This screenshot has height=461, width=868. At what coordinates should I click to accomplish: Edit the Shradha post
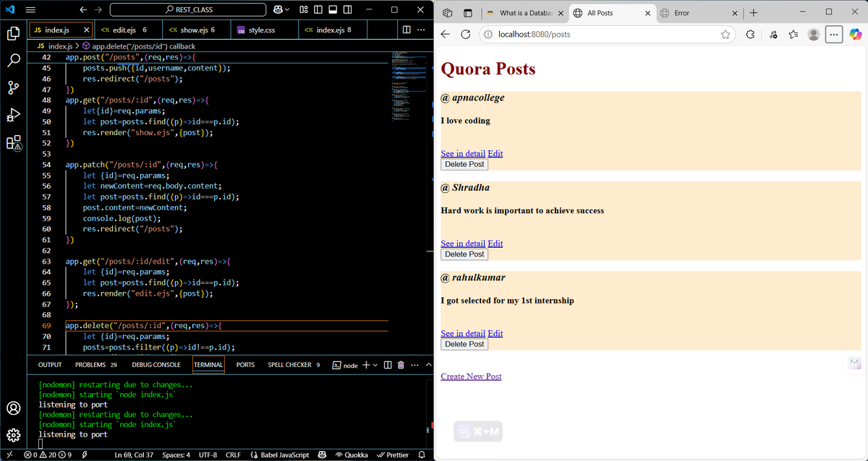tap(495, 244)
